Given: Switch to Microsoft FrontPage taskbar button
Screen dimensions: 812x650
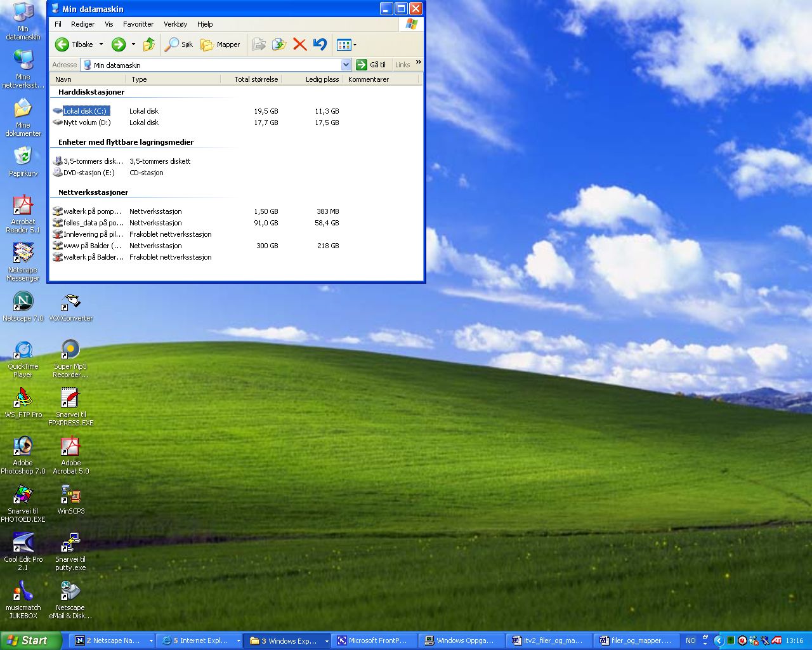Looking at the screenshot, I should pyautogui.click(x=376, y=640).
